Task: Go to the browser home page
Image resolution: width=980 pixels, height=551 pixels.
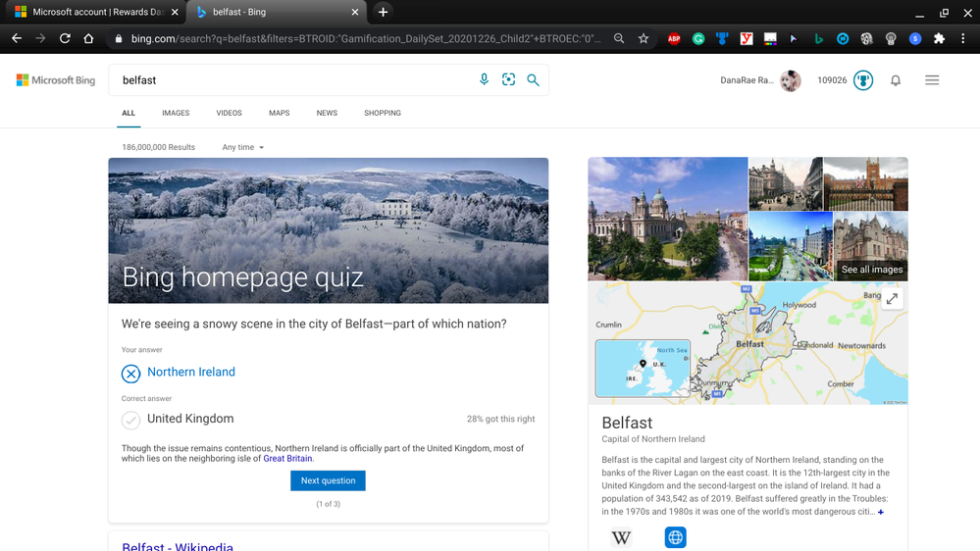Action: point(88,39)
